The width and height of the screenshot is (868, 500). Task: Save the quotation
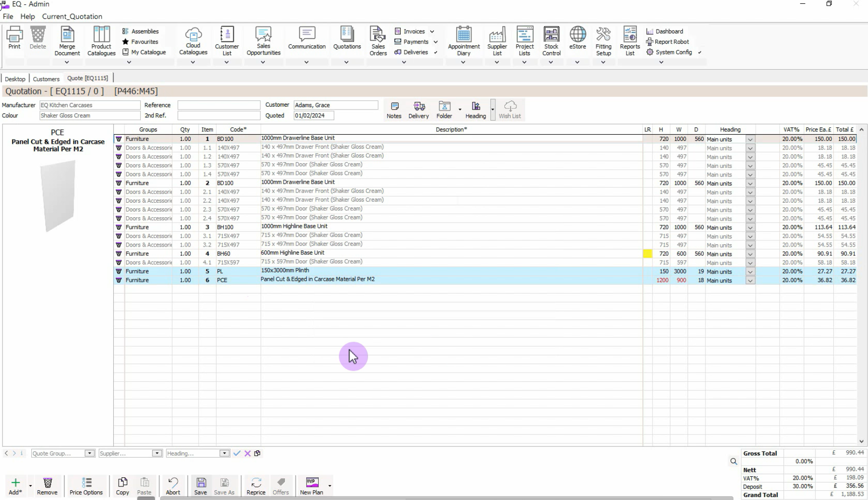(x=201, y=486)
